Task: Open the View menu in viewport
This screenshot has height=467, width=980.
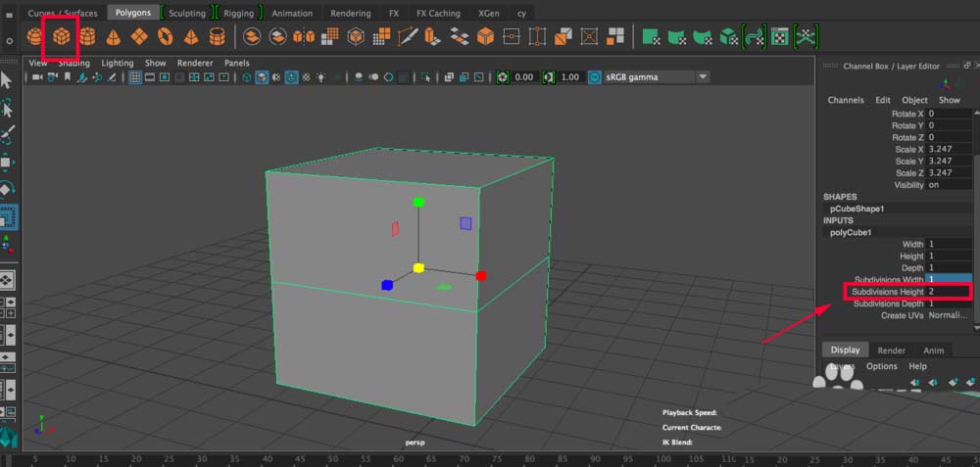Action: [x=37, y=63]
